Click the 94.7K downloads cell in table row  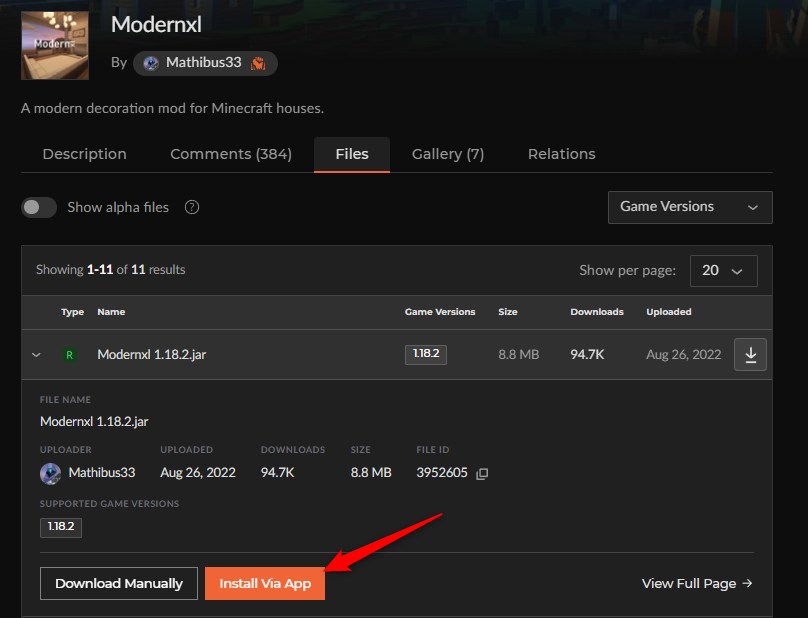pyautogui.click(x=587, y=355)
